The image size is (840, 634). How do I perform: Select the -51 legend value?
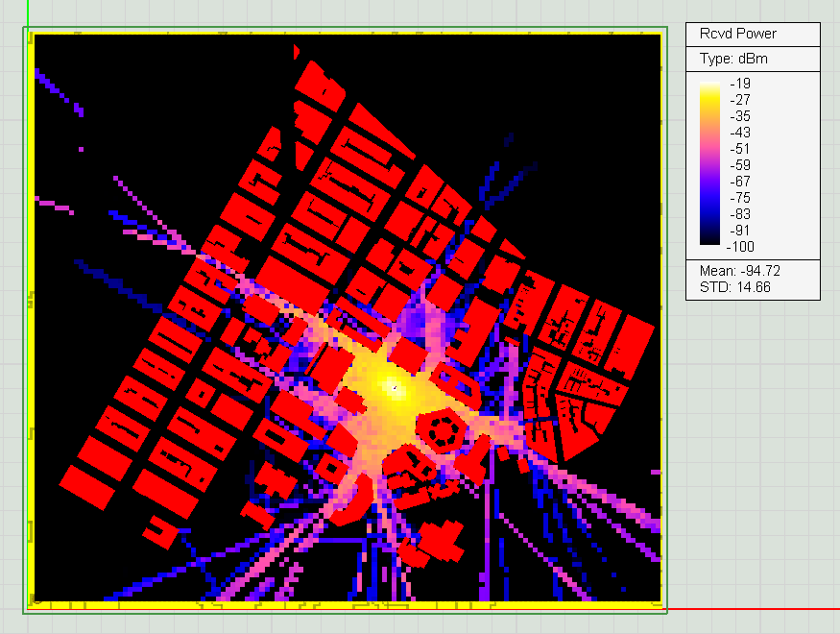740,149
